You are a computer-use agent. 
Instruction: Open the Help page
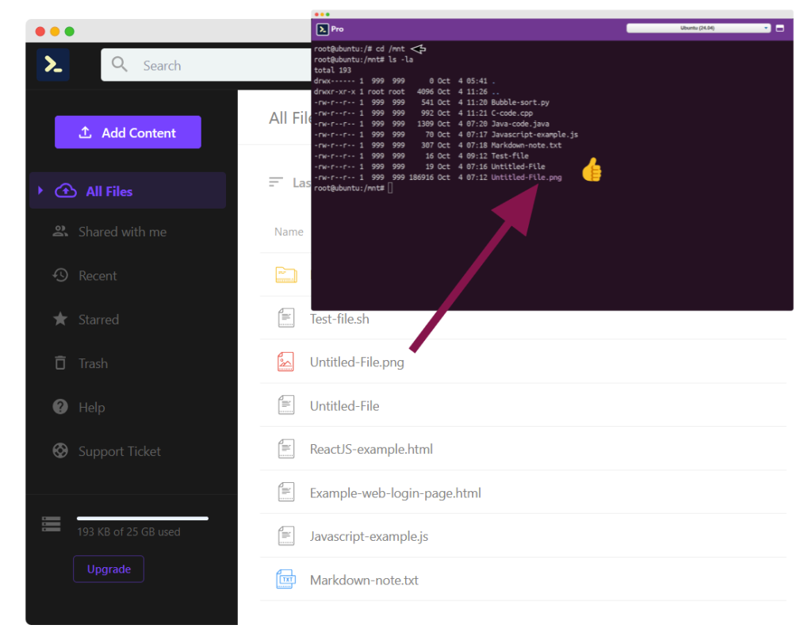[x=92, y=407]
